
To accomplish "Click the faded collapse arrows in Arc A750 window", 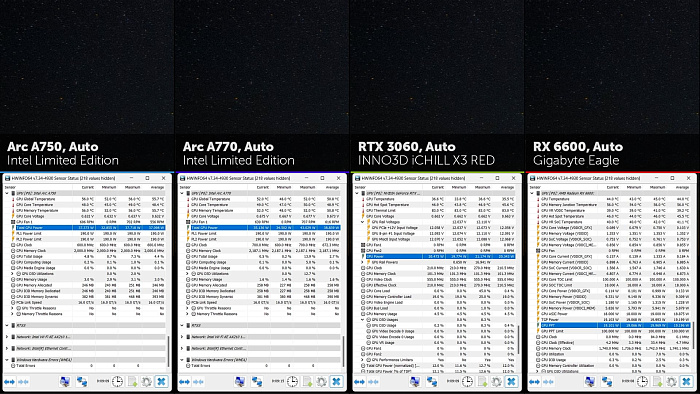I will pyautogui.click(x=23, y=382).
